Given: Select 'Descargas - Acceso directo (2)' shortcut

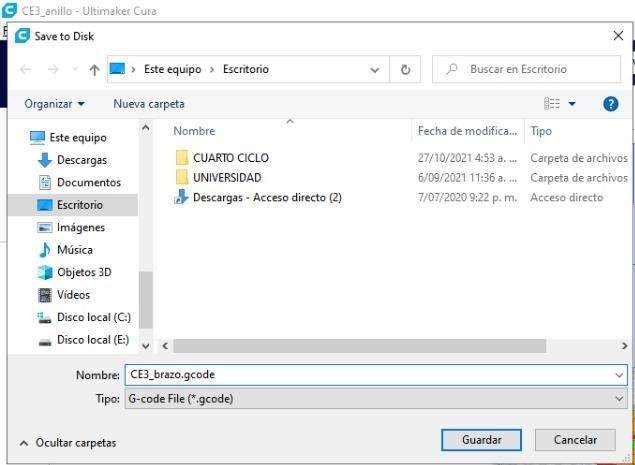Looking at the screenshot, I should [267, 198].
